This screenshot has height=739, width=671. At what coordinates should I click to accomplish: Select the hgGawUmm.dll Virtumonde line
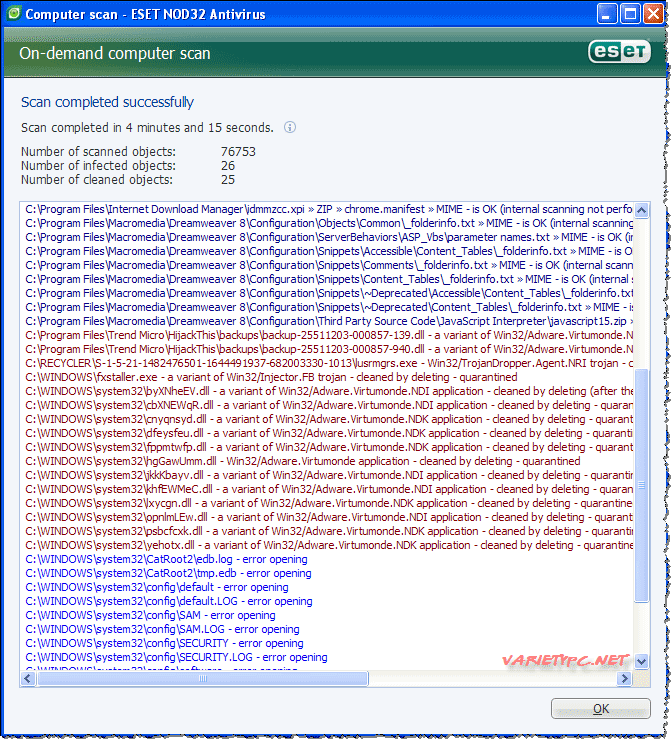click(303, 461)
